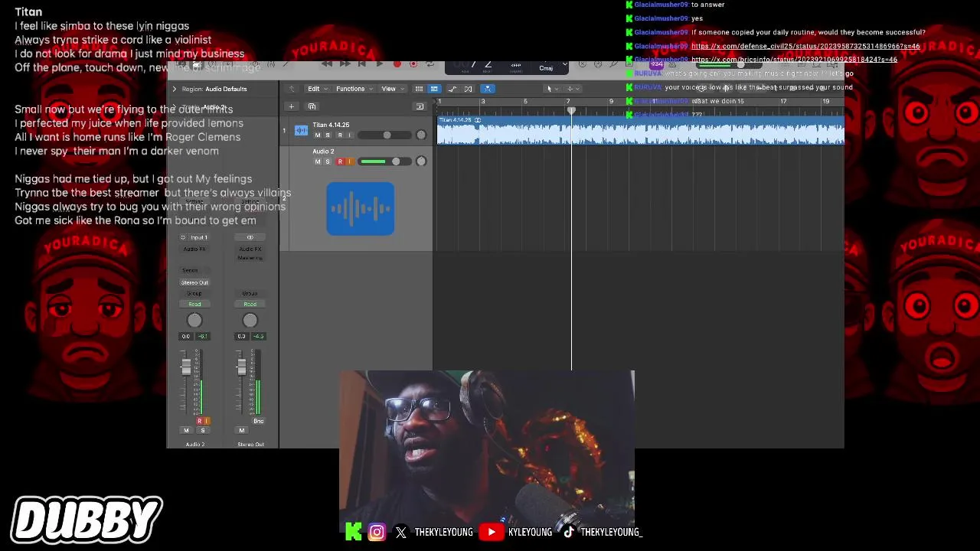Duplicate track using the duplicate icon

[312, 106]
